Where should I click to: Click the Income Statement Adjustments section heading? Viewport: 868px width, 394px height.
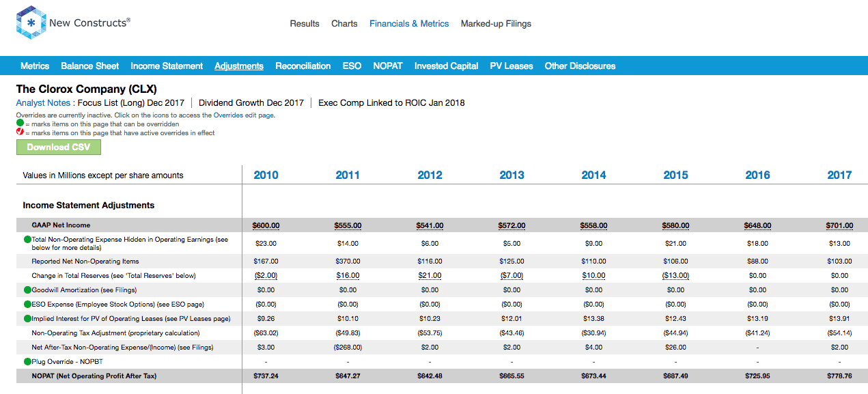[x=89, y=206]
